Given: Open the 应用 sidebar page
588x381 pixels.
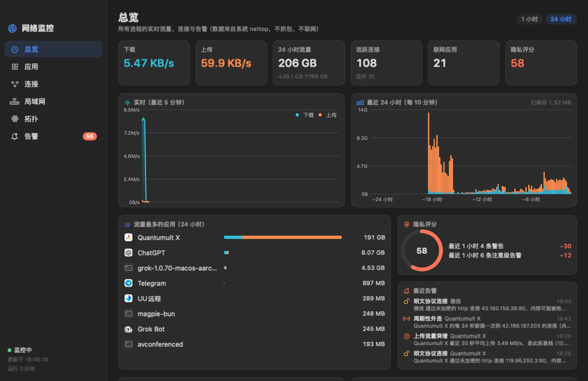Looking at the screenshot, I should point(53,67).
